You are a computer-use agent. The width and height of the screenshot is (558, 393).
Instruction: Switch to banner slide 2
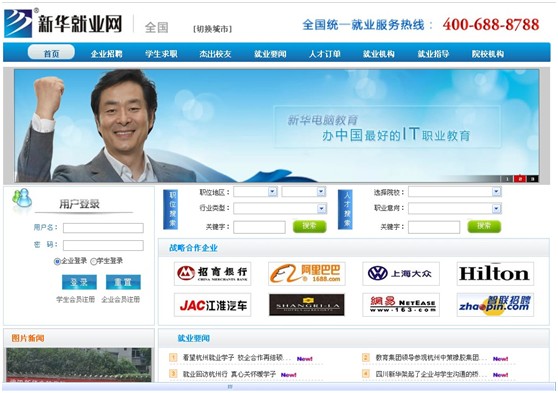coord(520,179)
